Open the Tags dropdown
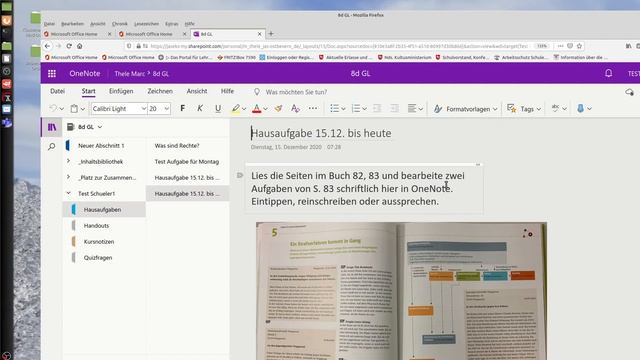Viewport: 640px width, 360px height. 524,109
